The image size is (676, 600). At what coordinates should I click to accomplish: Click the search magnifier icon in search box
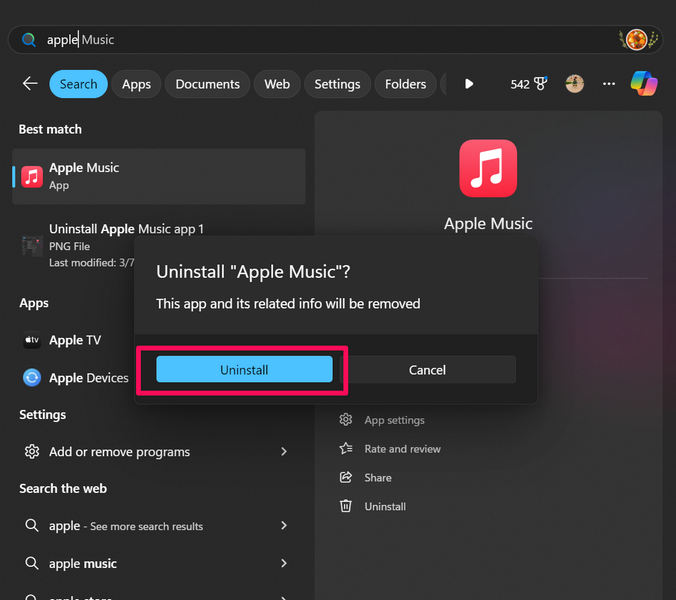point(29,40)
